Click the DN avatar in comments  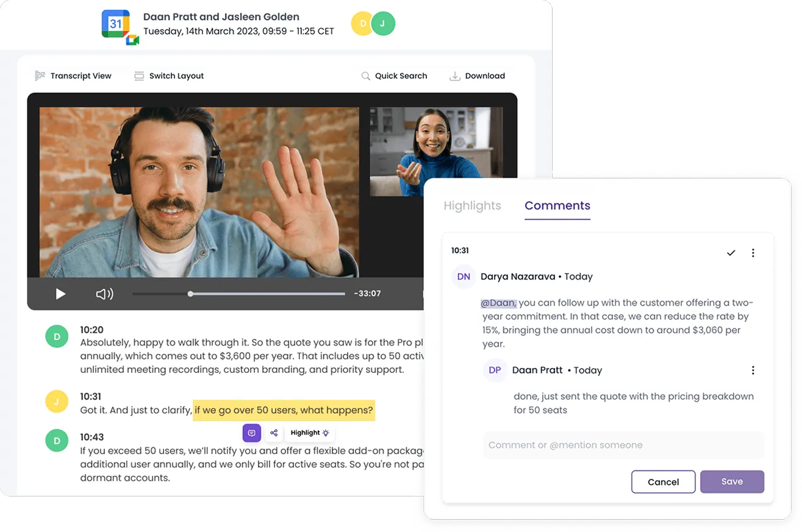[x=464, y=277]
